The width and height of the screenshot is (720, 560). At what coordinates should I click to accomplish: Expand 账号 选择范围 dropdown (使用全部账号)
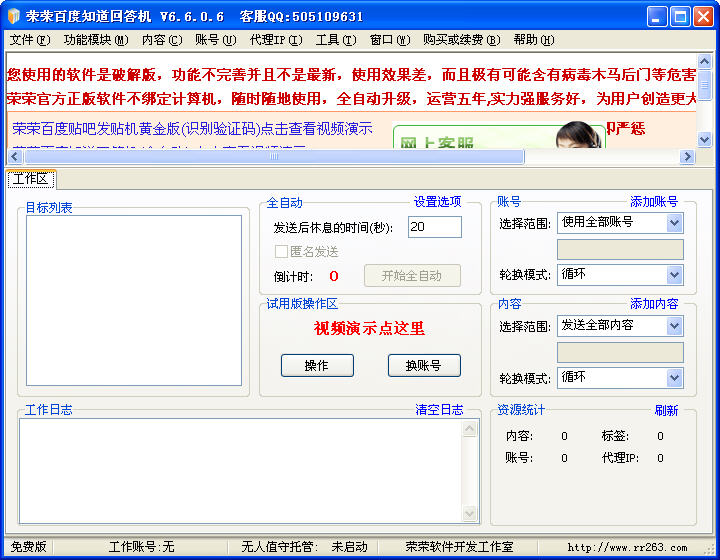674,223
